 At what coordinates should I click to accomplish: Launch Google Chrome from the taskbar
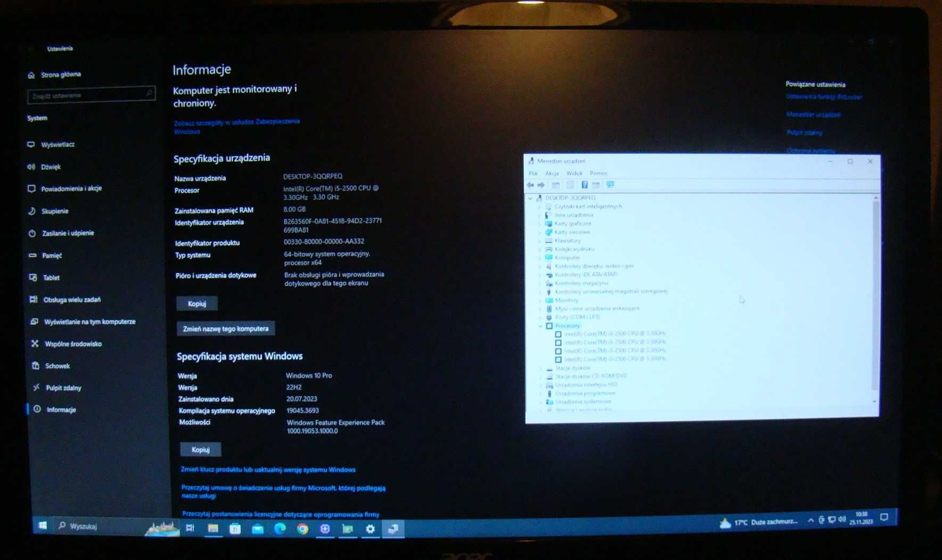point(302,529)
